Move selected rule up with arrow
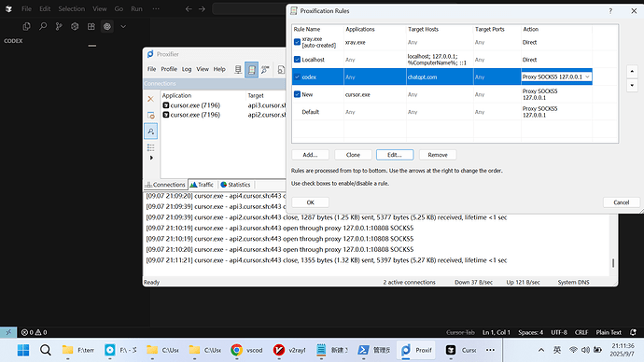The width and height of the screenshot is (644, 362). [x=632, y=72]
